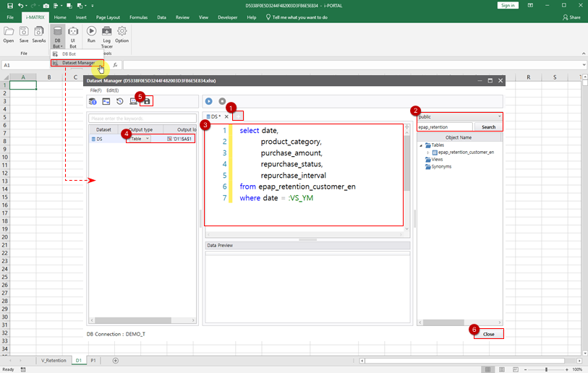Open the public schema dropdown
This screenshot has height=373, width=588.
[x=459, y=116]
